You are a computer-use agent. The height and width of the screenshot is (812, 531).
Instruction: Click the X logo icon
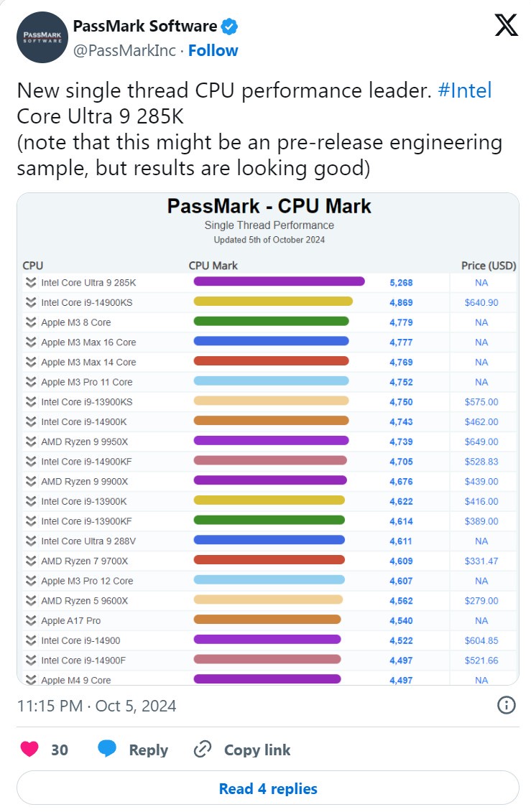tap(506, 27)
